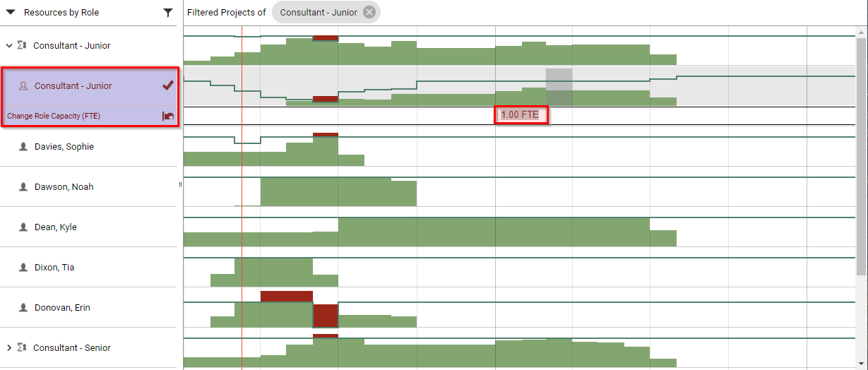The height and width of the screenshot is (370, 868).
Task: Click the vertical scrollbar thumb
Action: coord(862,155)
